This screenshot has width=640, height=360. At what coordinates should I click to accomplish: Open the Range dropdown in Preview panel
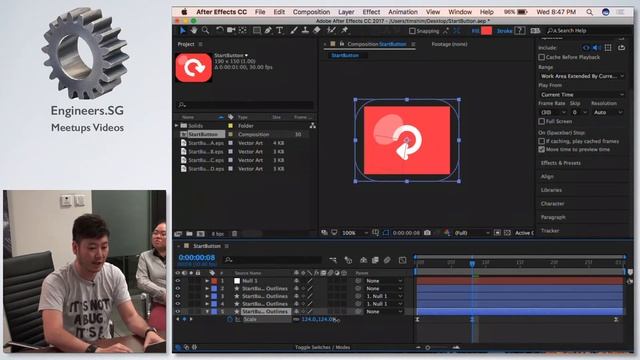(582, 76)
